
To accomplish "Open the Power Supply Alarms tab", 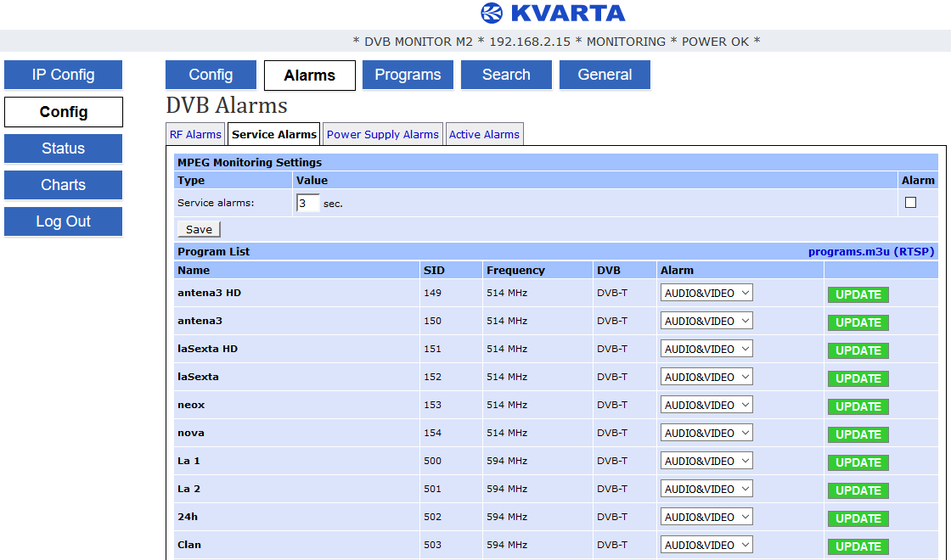I will (x=383, y=135).
